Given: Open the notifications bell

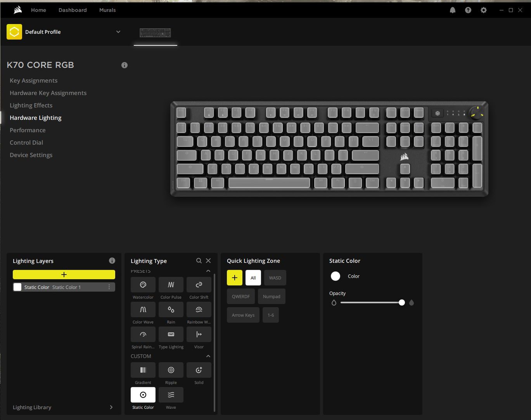Looking at the screenshot, I should (452, 10).
